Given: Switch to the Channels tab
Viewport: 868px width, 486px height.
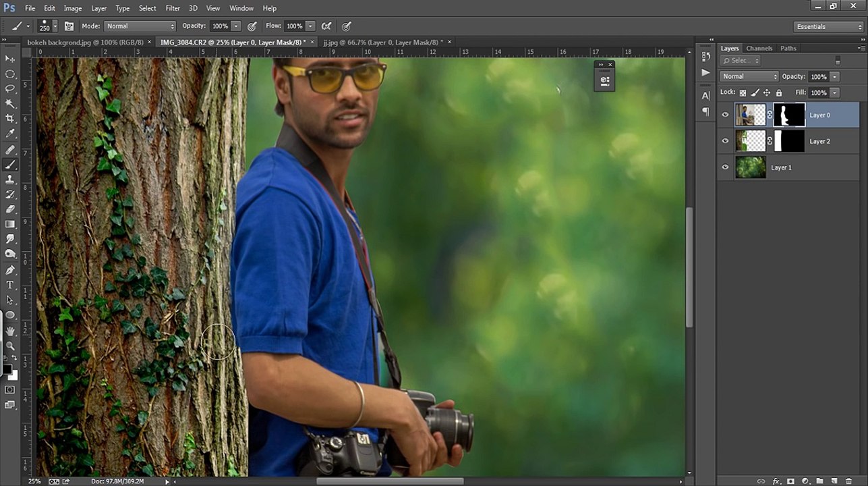Looking at the screenshot, I should 759,49.
